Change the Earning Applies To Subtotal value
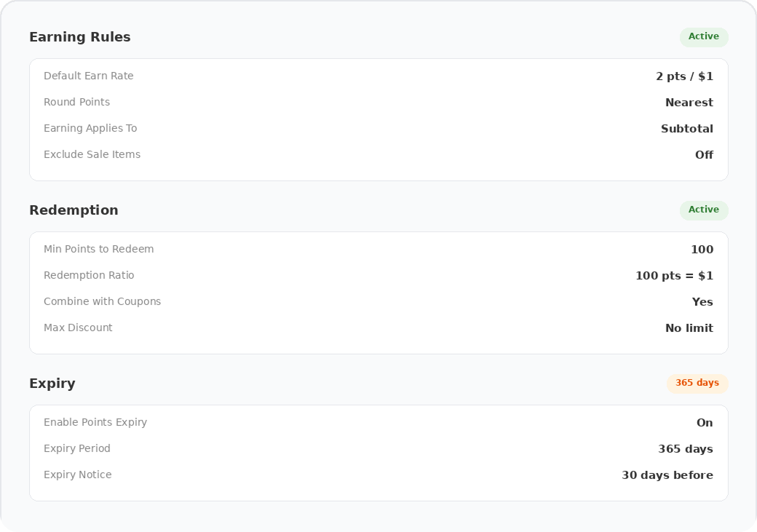 pos(686,129)
